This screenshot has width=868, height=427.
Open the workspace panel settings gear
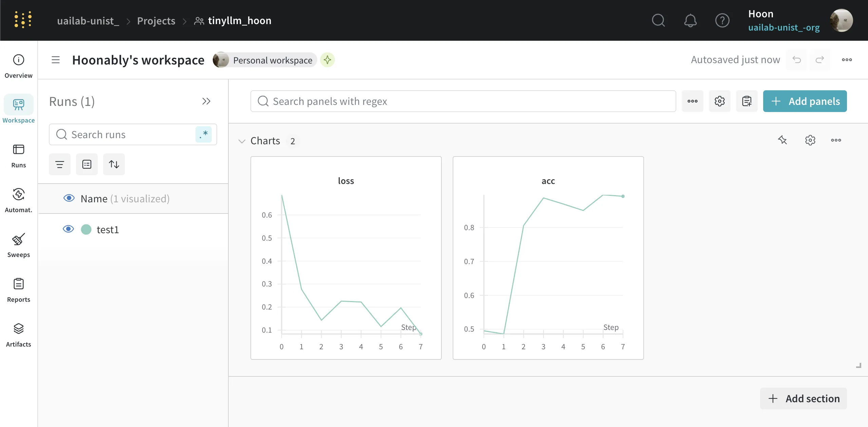pos(719,101)
